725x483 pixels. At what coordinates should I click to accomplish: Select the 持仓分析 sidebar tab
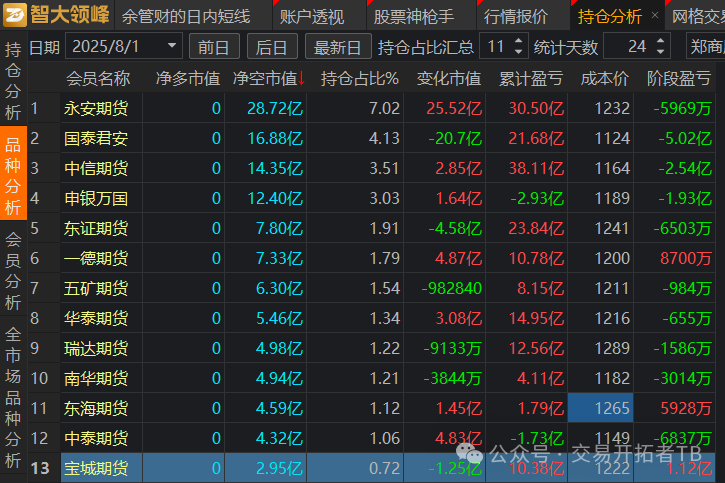click(13, 80)
